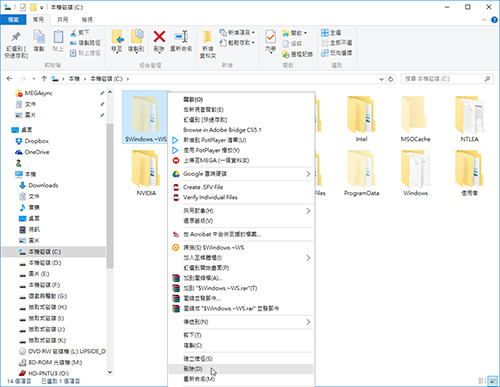Viewport: 500px width, 387px height.
Task: Open the blue File tab in ribbon
Action: coord(13,20)
